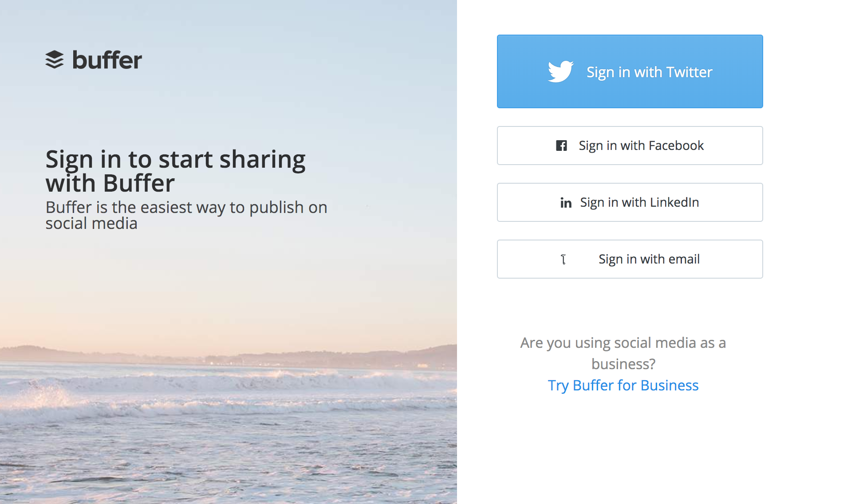
Task: Click the Buffer stacked-layers logo icon
Action: 55,60
